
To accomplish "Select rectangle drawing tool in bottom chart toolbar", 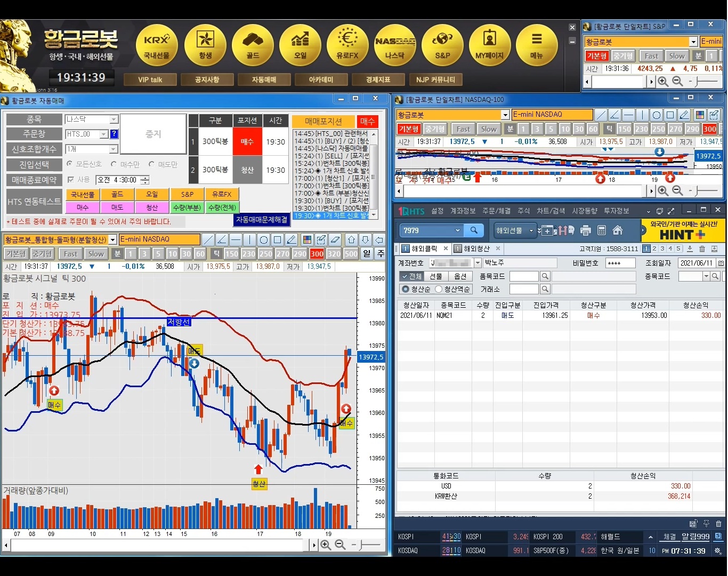I will coord(277,239).
